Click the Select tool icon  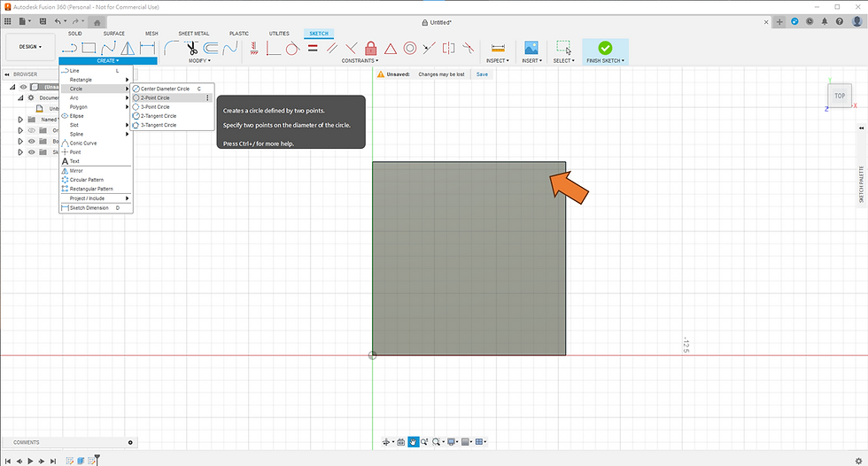(x=563, y=48)
